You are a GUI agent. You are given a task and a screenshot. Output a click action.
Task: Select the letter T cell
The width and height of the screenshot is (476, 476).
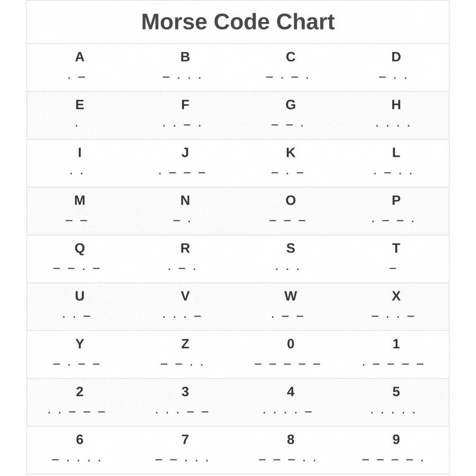396,258
